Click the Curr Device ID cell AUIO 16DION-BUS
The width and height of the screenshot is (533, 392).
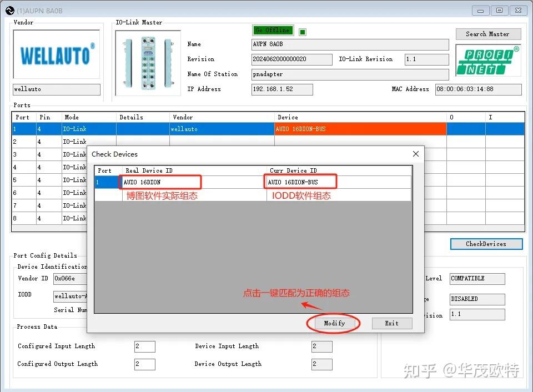(x=300, y=182)
